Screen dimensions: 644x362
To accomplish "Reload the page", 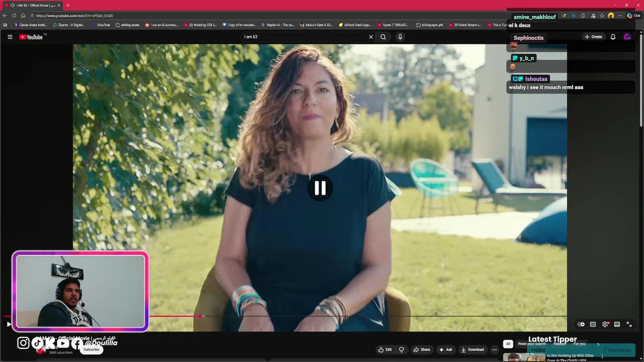I will [x=14, y=16].
